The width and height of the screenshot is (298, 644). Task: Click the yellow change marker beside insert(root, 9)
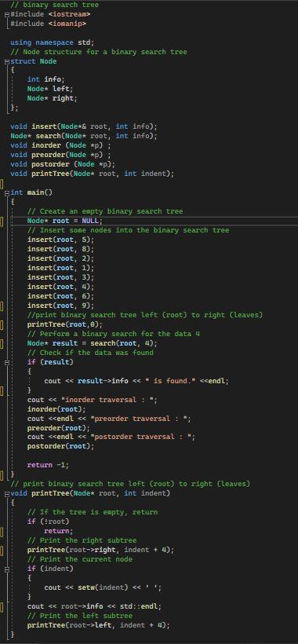2,306
